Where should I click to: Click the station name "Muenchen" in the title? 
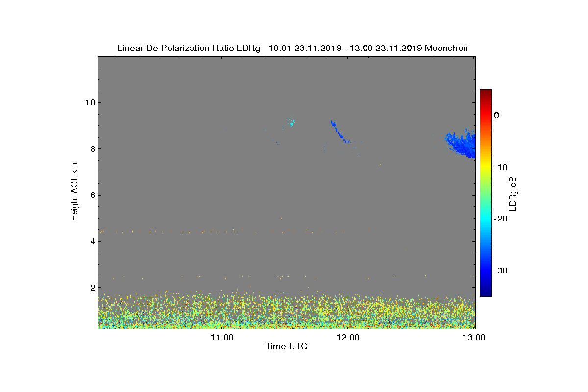(x=446, y=48)
